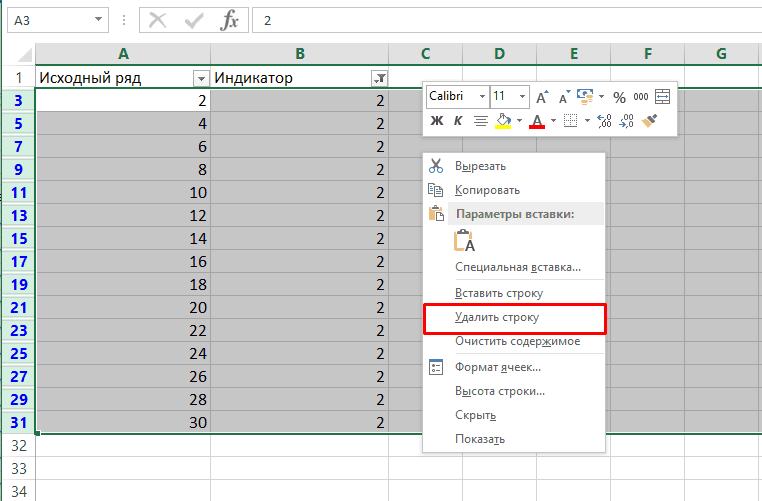
Task: Choose Показать from context menu
Action: [x=514, y=439]
